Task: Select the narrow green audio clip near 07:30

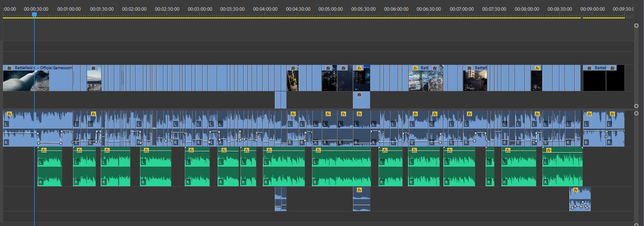Action: click(x=490, y=167)
